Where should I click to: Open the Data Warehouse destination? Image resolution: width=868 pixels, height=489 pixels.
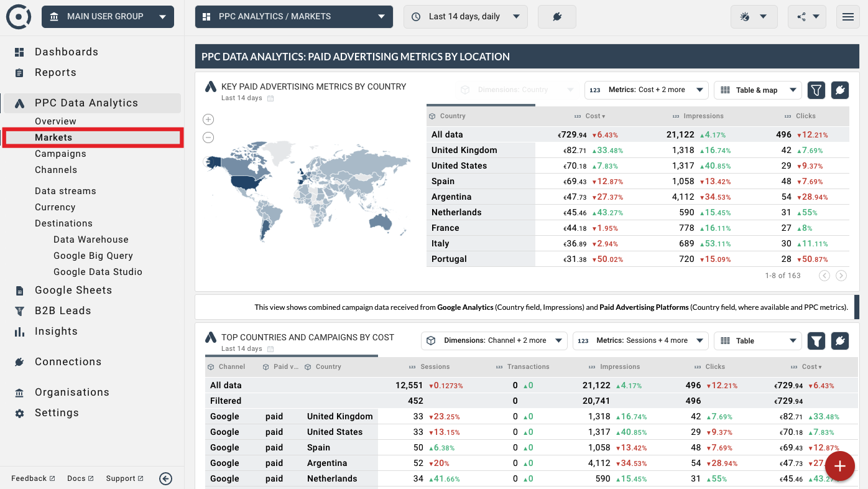(x=91, y=240)
